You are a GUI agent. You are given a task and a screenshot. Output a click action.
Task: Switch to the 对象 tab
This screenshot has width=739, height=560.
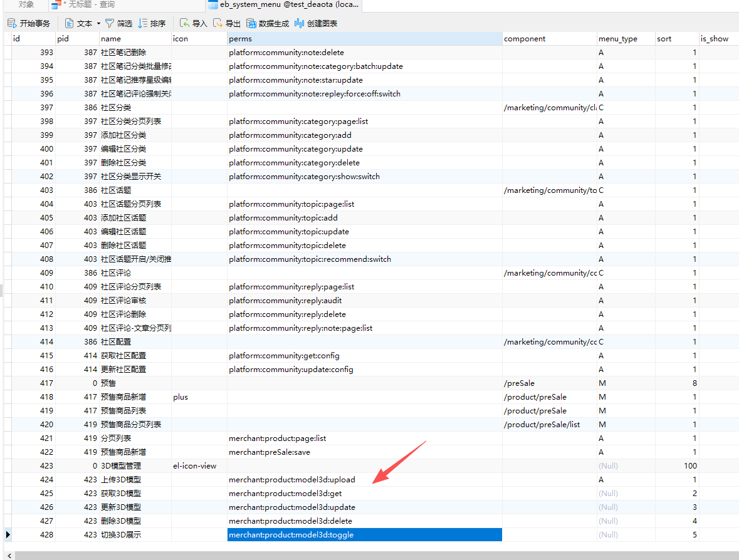[x=26, y=4]
